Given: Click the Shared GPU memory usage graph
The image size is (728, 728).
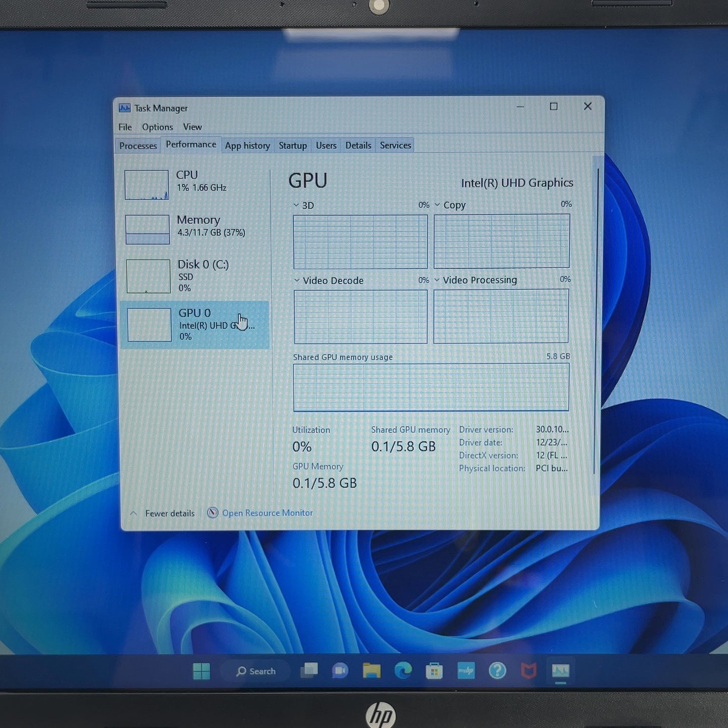Looking at the screenshot, I should pyautogui.click(x=431, y=387).
